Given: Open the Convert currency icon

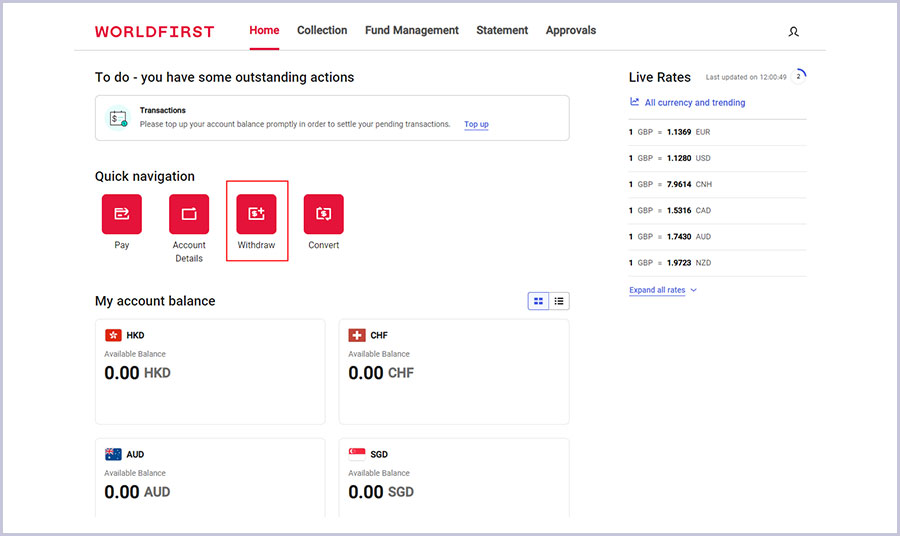Looking at the screenshot, I should coord(323,214).
